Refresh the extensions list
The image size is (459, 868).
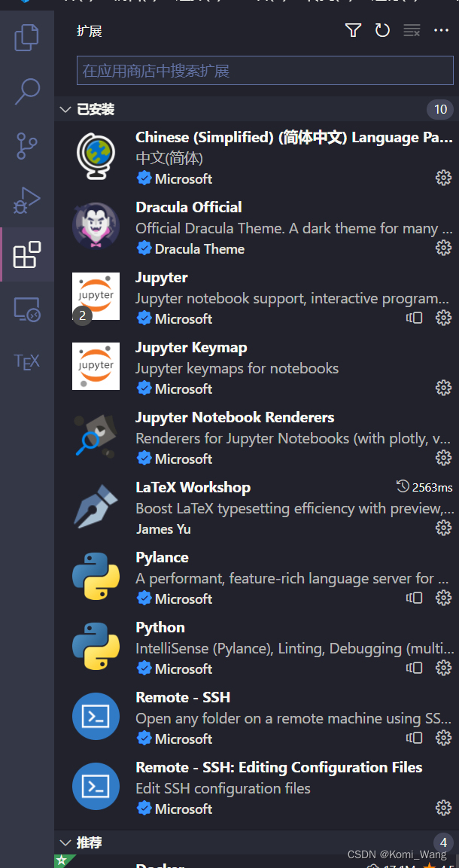coord(383,30)
